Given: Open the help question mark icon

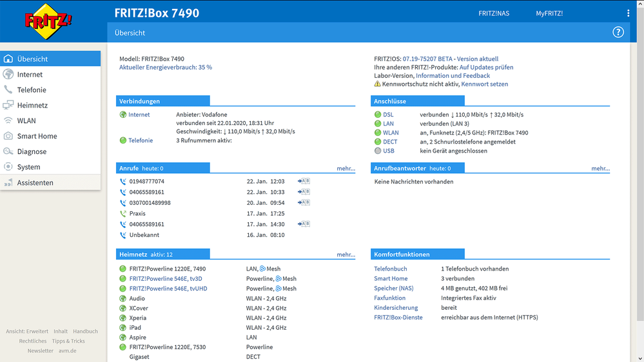Looking at the screenshot, I should pos(618,32).
